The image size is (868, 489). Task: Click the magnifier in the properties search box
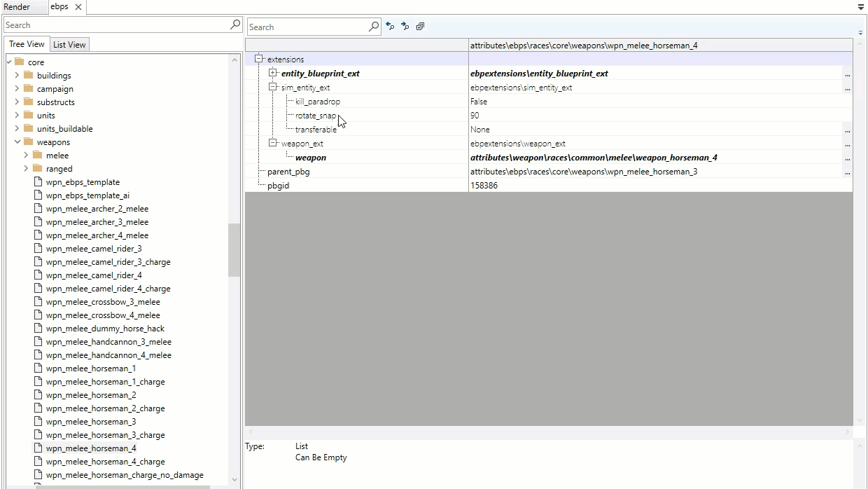point(374,27)
